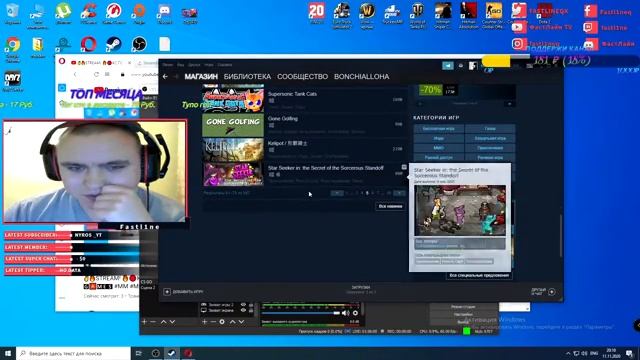640x360 pixels.
Task: Click right arrow of the special offer carousel
Action: 510,104
